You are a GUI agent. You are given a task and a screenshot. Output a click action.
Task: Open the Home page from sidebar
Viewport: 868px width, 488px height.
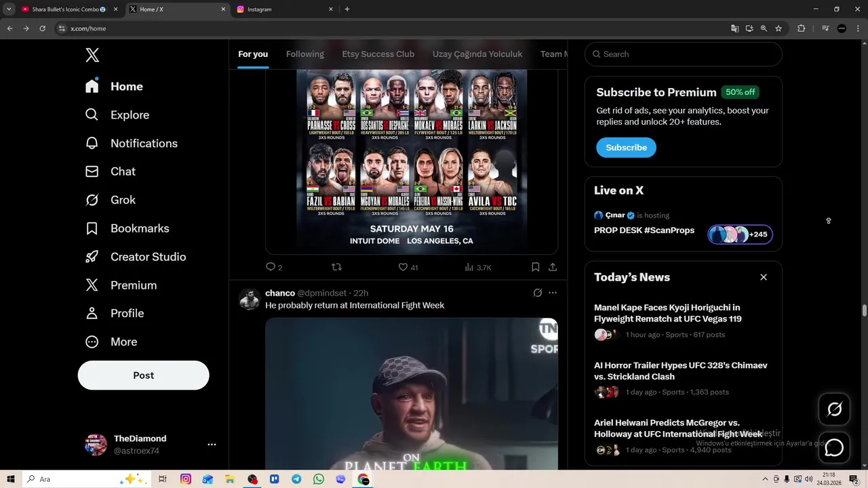tap(114, 87)
